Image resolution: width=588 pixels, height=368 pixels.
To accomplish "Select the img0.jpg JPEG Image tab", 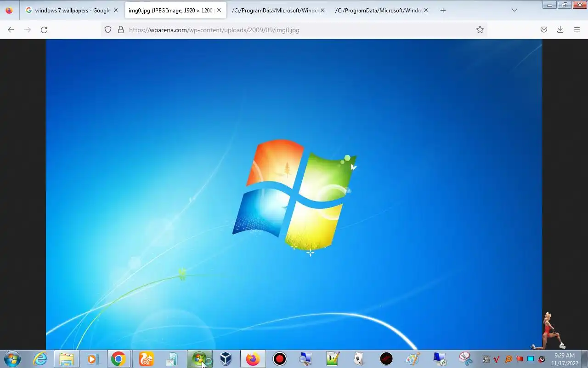I will 175,10.
